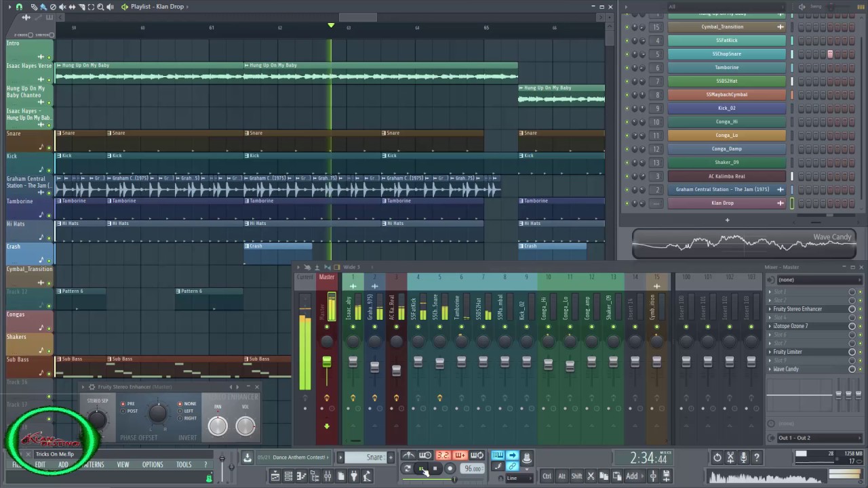Select the Mute tool in Playlist toolbar
The image size is (868, 488).
pyautogui.click(x=62, y=7)
